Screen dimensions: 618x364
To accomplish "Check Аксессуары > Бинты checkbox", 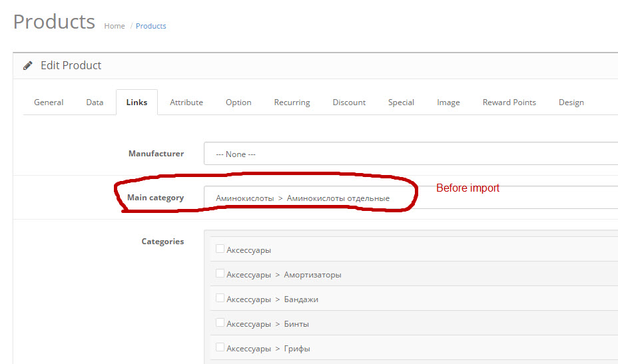I will tap(220, 323).
